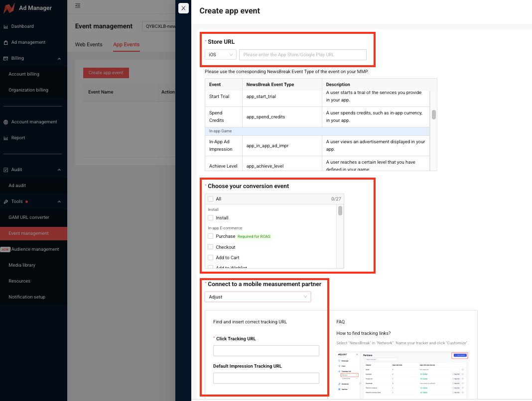Check the All conversion events checkbox
This screenshot has width=532, height=401.
coord(211,199)
